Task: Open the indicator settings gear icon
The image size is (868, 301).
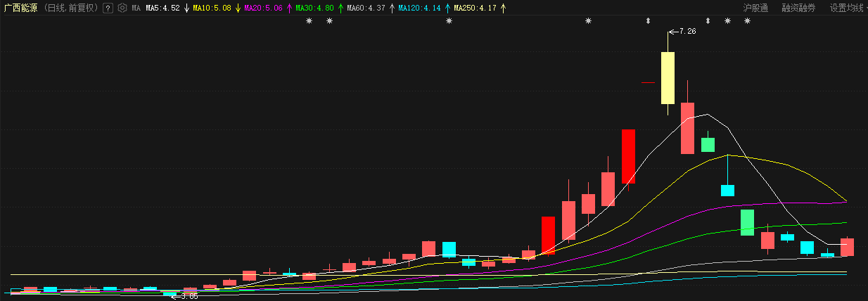Action: (122, 8)
